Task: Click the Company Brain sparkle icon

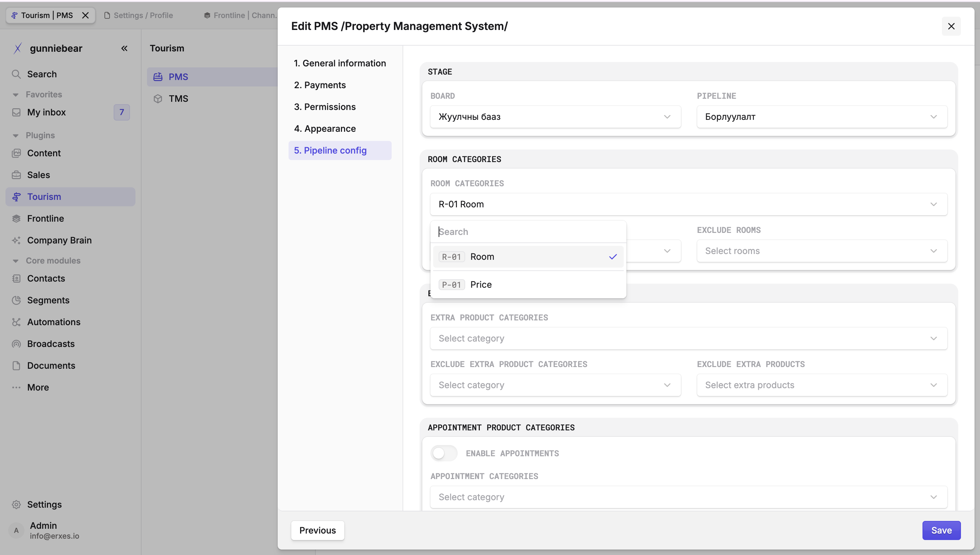Action: [16, 240]
